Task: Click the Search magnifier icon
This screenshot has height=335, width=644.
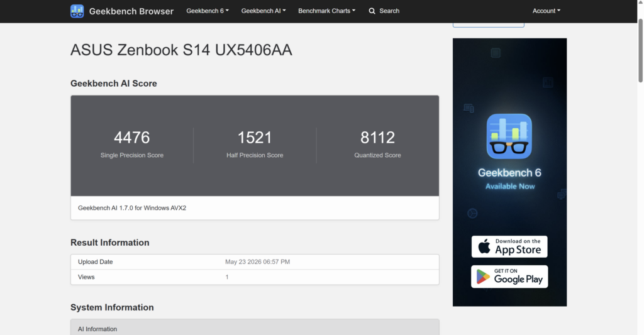Action: (372, 11)
